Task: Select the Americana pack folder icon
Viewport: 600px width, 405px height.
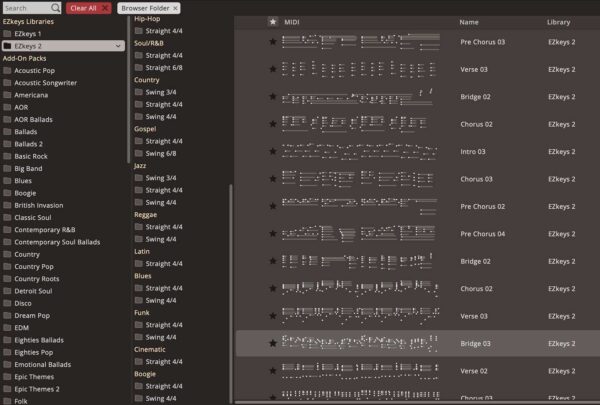Action: (x=7, y=95)
